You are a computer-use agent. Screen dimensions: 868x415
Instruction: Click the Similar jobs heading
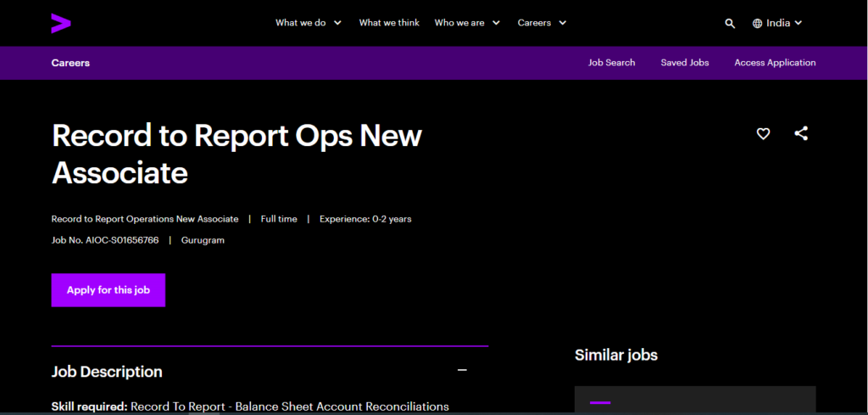pos(616,355)
